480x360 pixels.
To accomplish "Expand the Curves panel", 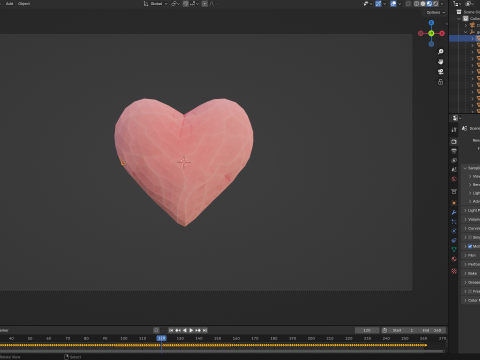I will pos(471,228).
